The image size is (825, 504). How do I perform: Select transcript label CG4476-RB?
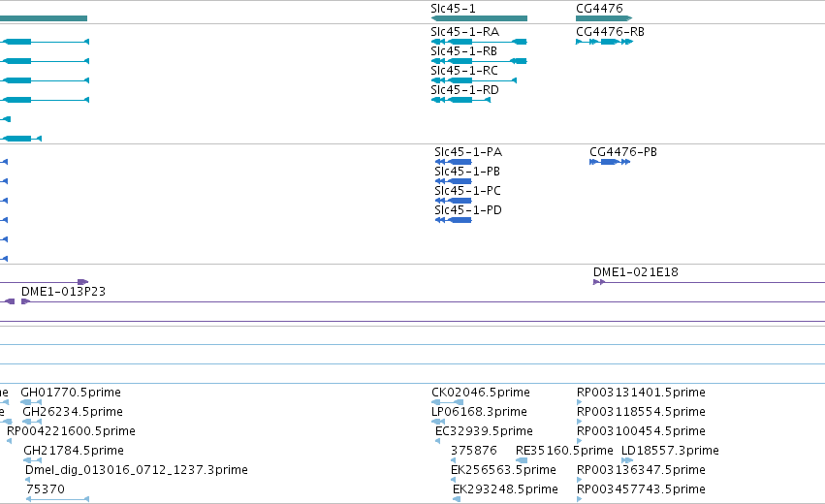pos(610,32)
